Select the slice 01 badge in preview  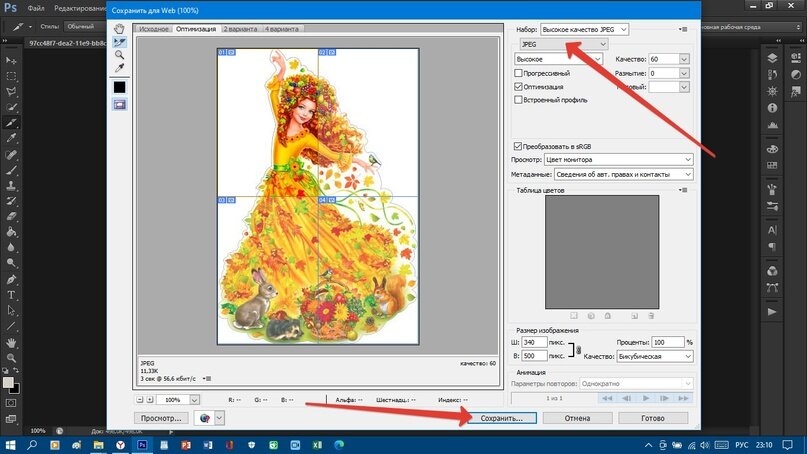point(222,53)
